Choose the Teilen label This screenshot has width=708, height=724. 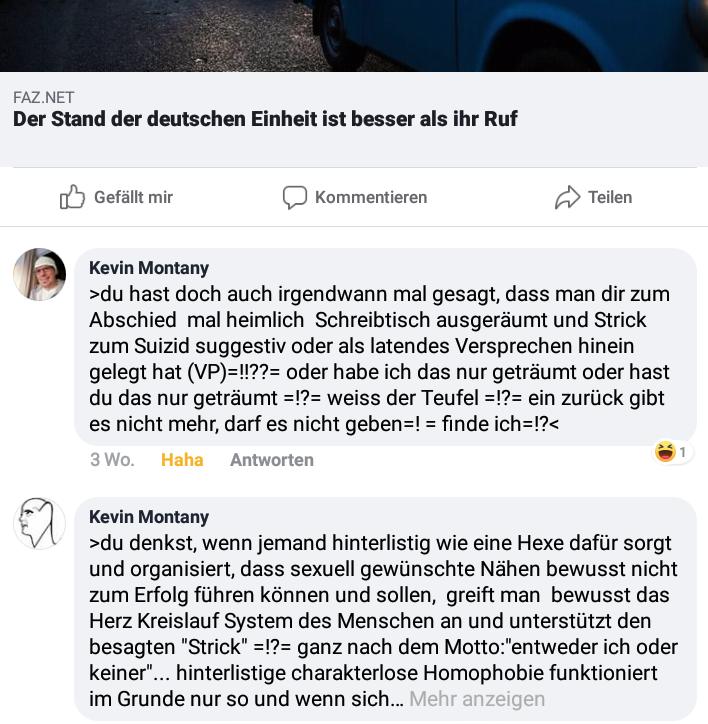click(x=610, y=198)
